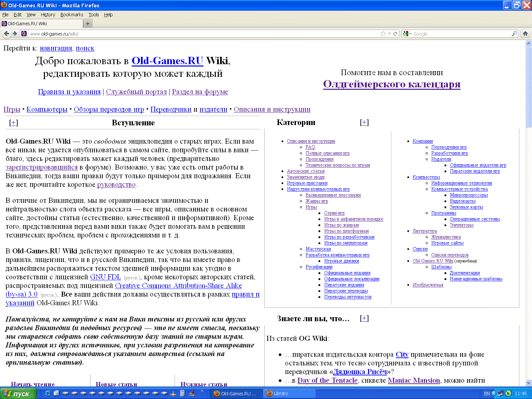The width and height of the screenshot is (532, 399).
Task: Open the URL history dropdown arrow
Action: [389, 34]
